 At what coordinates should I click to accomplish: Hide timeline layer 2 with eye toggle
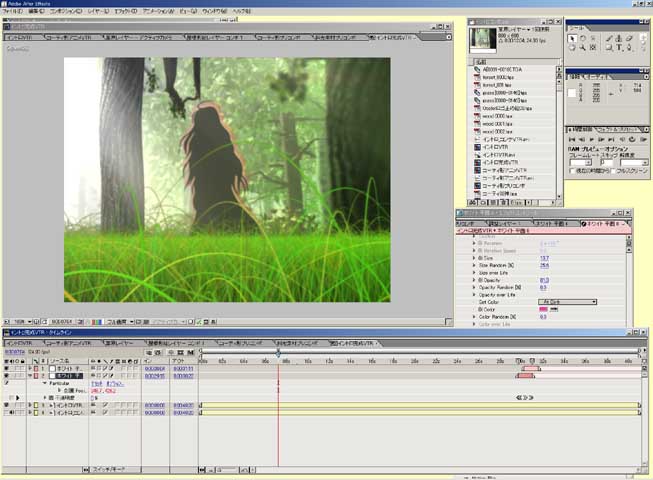6,376
